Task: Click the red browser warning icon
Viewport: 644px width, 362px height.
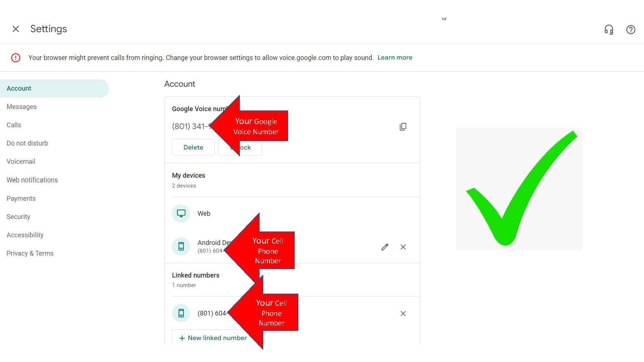Action: [x=16, y=58]
